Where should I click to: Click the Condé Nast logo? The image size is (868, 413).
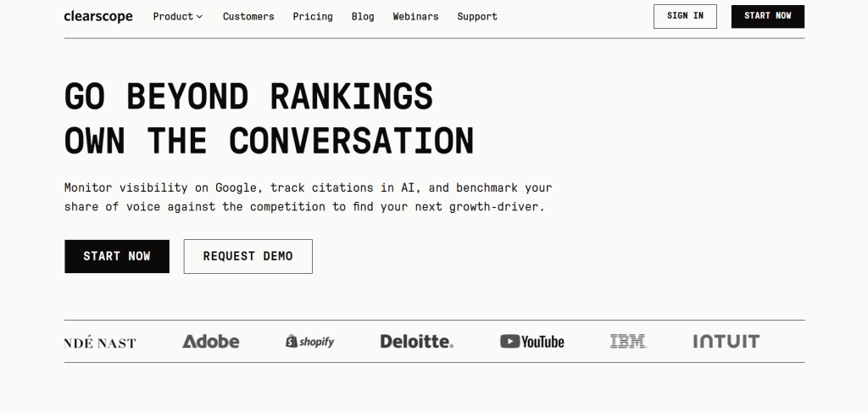[100, 343]
